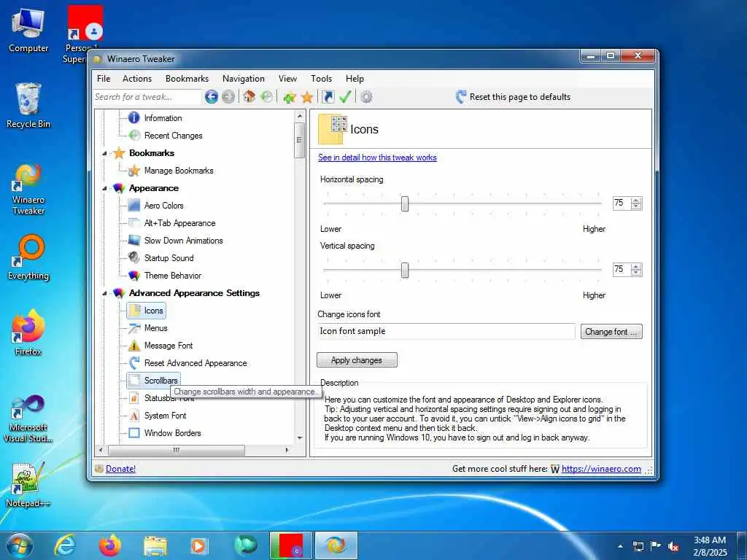The height and width of the screenshot is (560, 747).
Task: Open the https://winaero.com link
Action: click(x=601, y=469)
